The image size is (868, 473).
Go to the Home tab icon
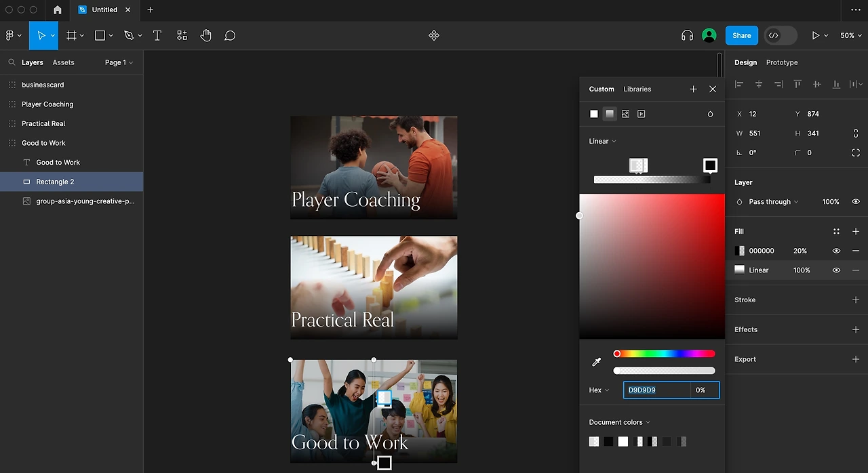(57, 10)
